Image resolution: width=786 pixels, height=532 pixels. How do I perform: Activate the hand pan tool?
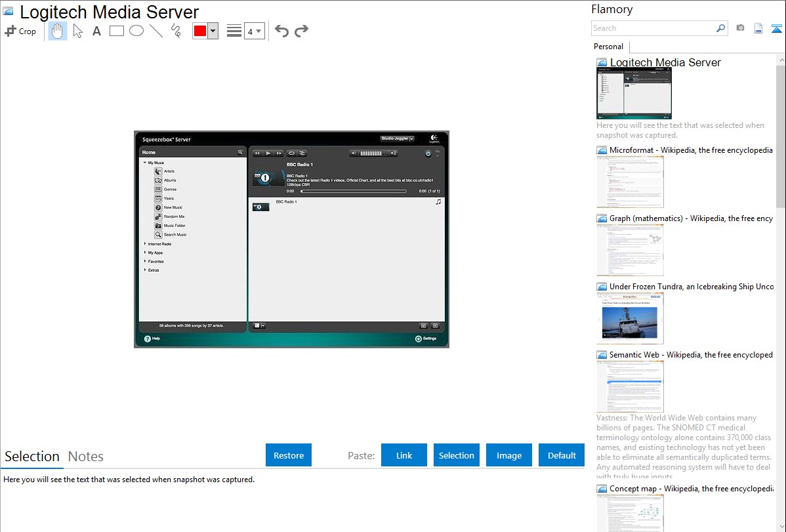point(58,31)
